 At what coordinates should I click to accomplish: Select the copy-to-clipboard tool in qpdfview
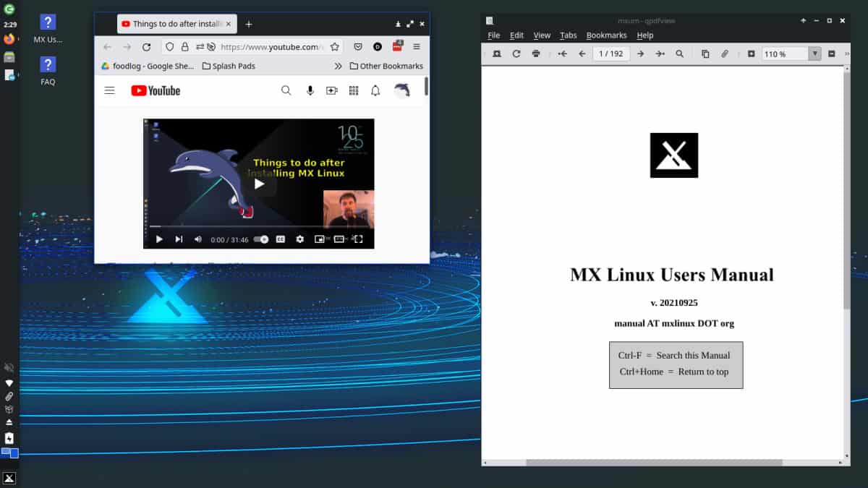pyautogui.click(x=705, y=53)
